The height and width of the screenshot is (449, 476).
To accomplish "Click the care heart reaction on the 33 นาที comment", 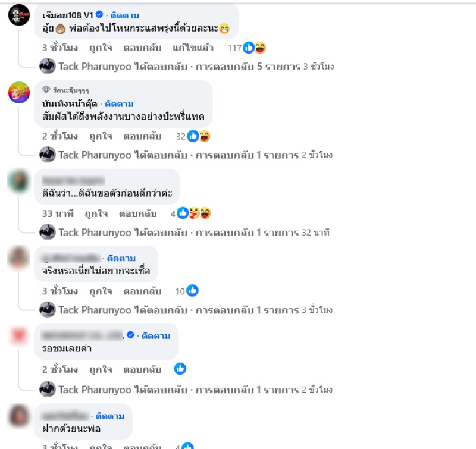I will pos(195,213).
